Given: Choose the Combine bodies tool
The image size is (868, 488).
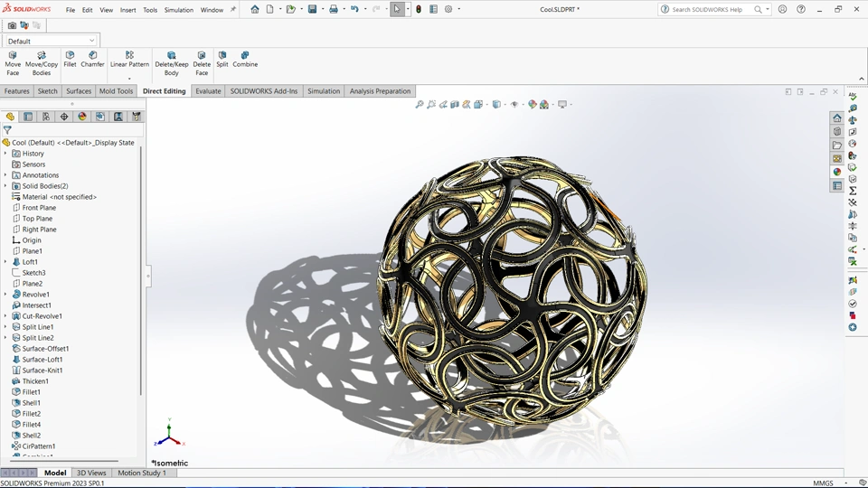Looking at the screenshot, I should tap(245, 56).
